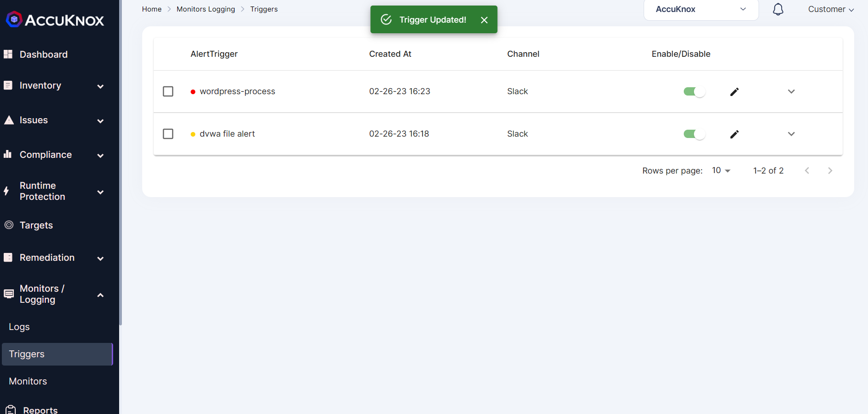Click the Channel column header
The height and width of the screenshot is (414, 868).
pyautogui.click(x=523, y=54)
